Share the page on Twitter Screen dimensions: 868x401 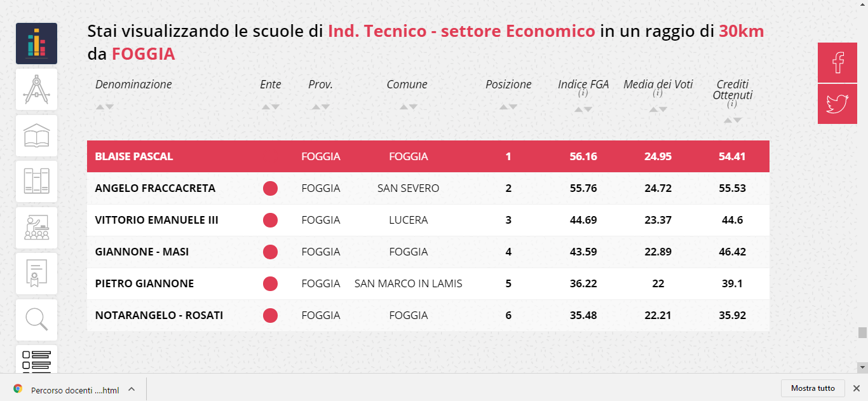[837, 104]
